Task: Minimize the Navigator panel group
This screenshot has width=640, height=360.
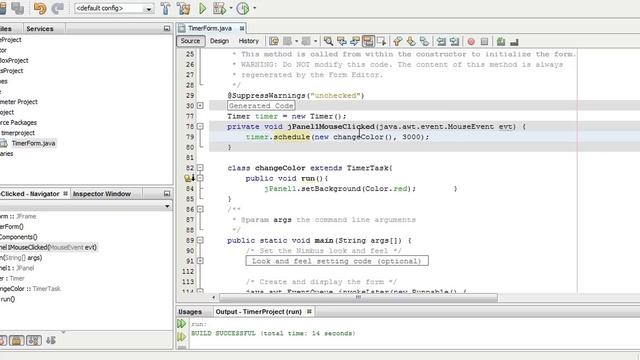Action: 167,193
